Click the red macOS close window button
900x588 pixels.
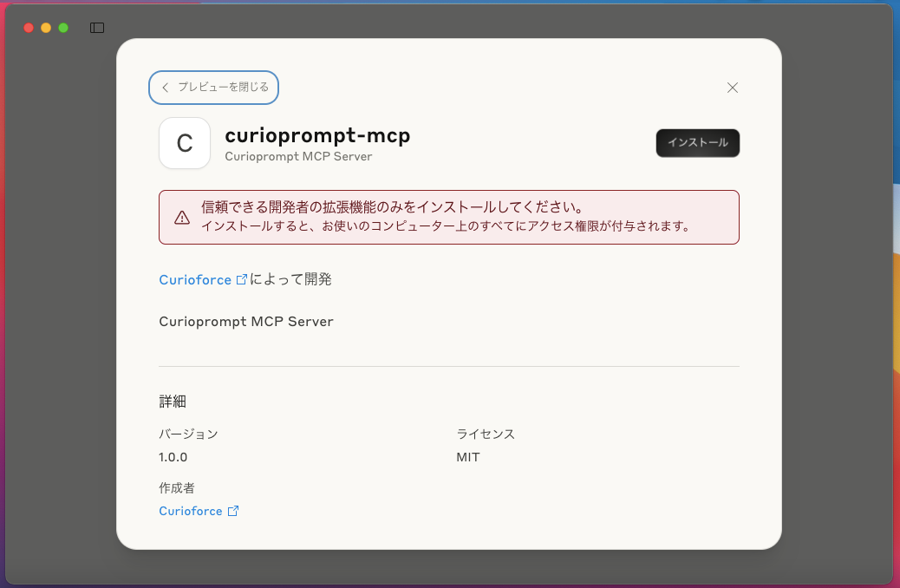[28, 28]
